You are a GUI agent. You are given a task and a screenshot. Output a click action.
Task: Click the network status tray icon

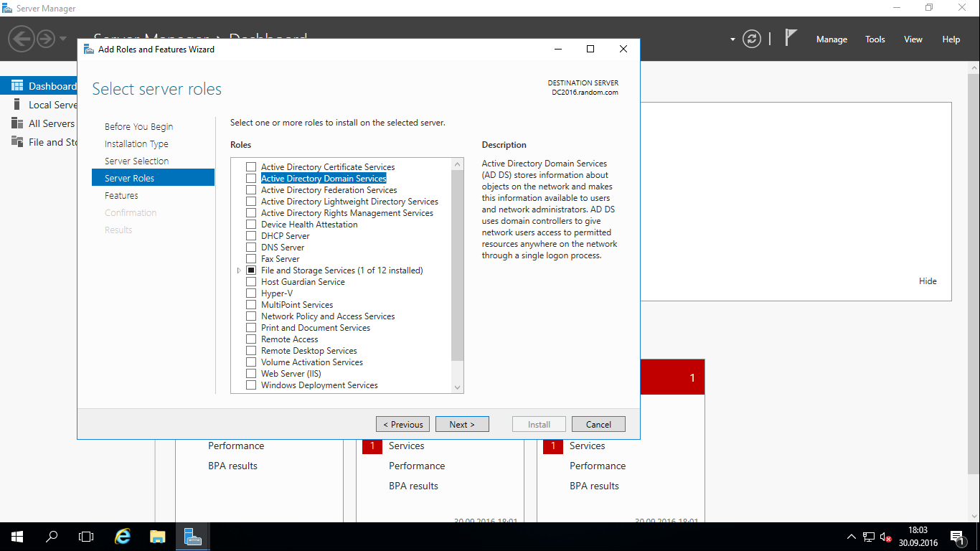[x=869, y=537]
